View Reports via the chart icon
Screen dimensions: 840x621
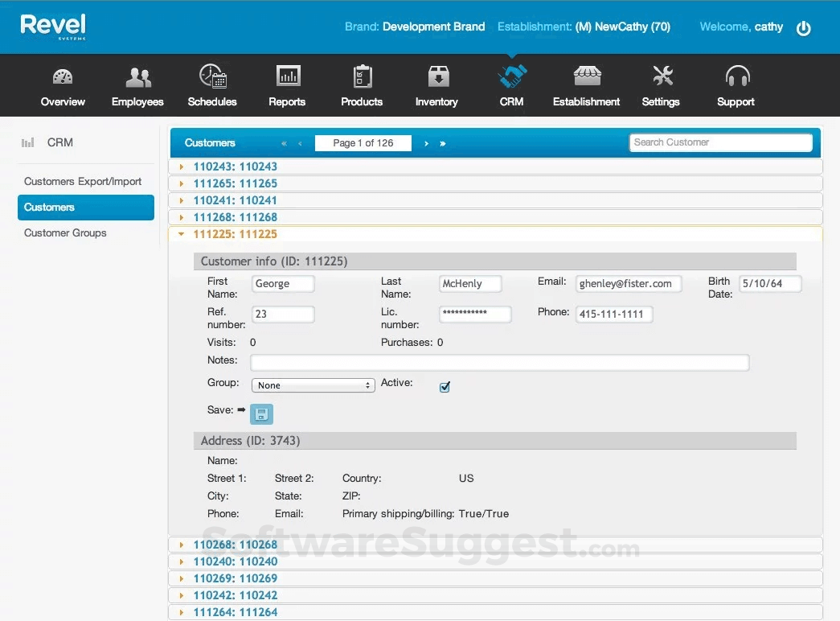click(x=287, y=84)
